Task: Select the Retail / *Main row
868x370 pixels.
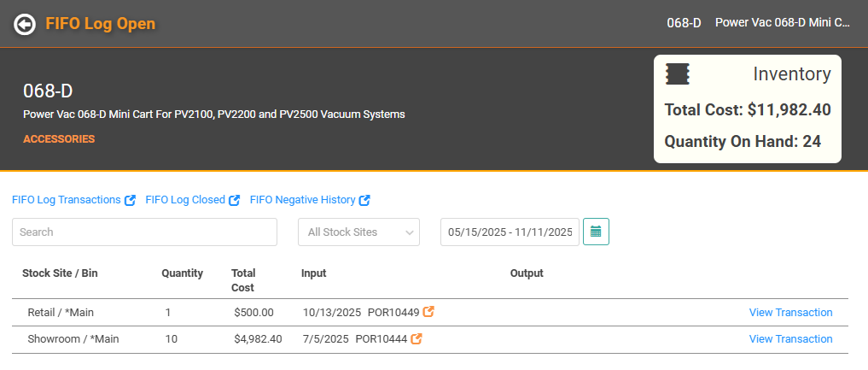Action: pos(63,313)
